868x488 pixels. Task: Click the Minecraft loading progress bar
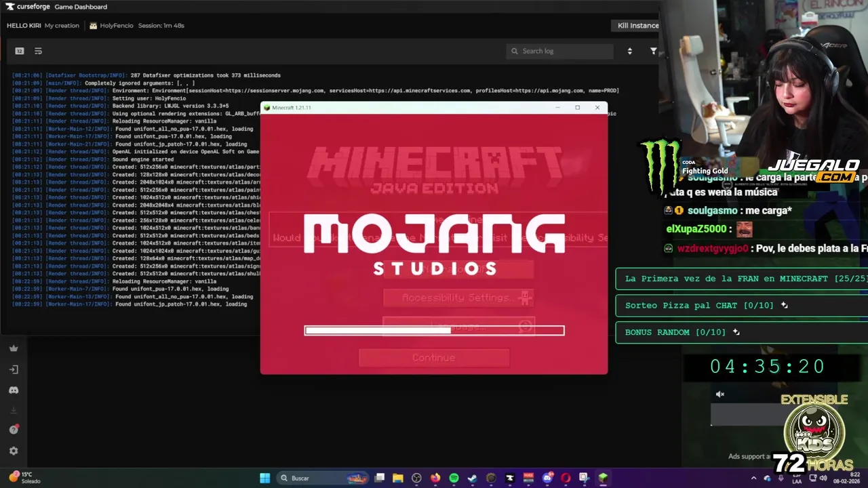pos(434,330)
